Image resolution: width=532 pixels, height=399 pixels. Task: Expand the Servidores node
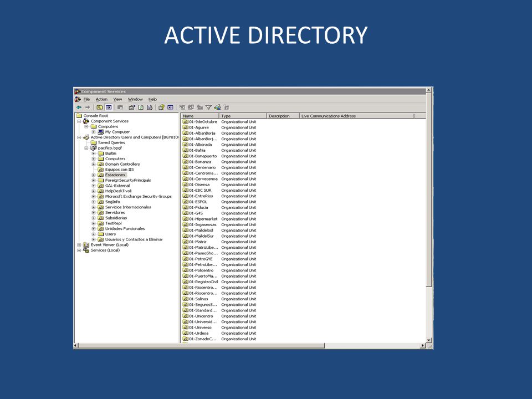point(93,213)
